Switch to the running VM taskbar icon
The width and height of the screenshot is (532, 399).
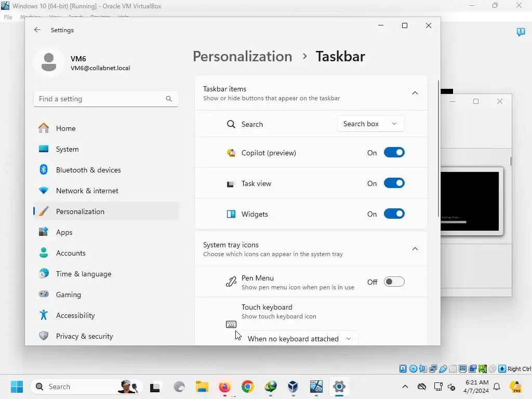(316, 387)
